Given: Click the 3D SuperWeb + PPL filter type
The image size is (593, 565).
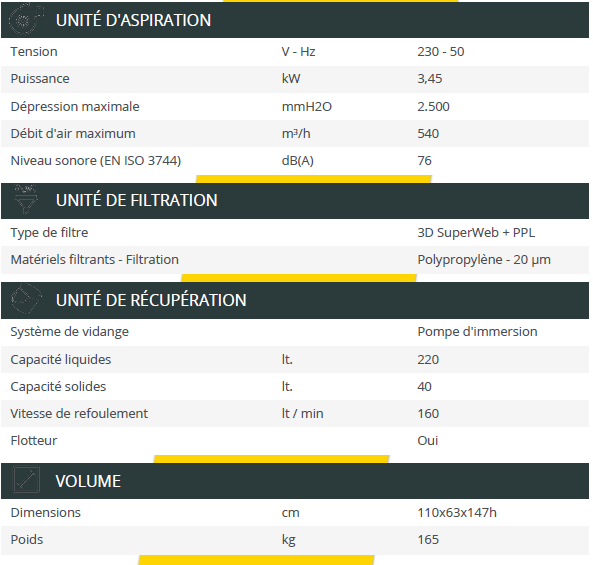Looking at the screenshot, I should coord(476,233).
